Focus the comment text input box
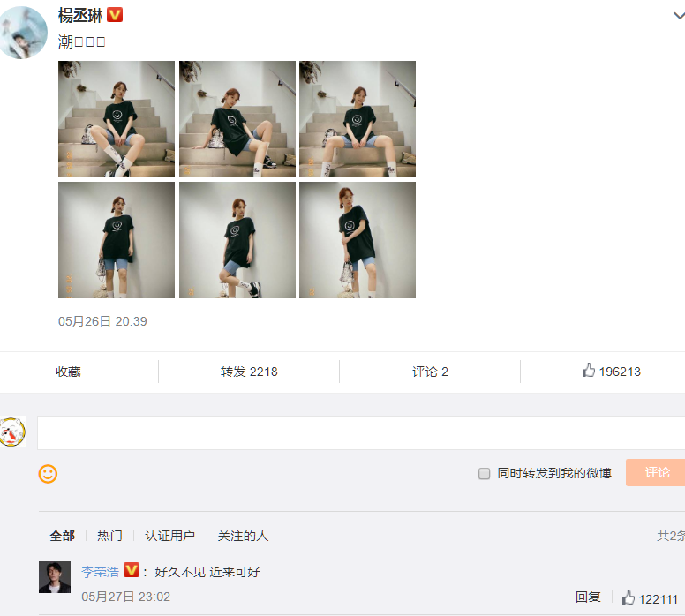This screenshot has height=616, width=685. coord(361,432)
